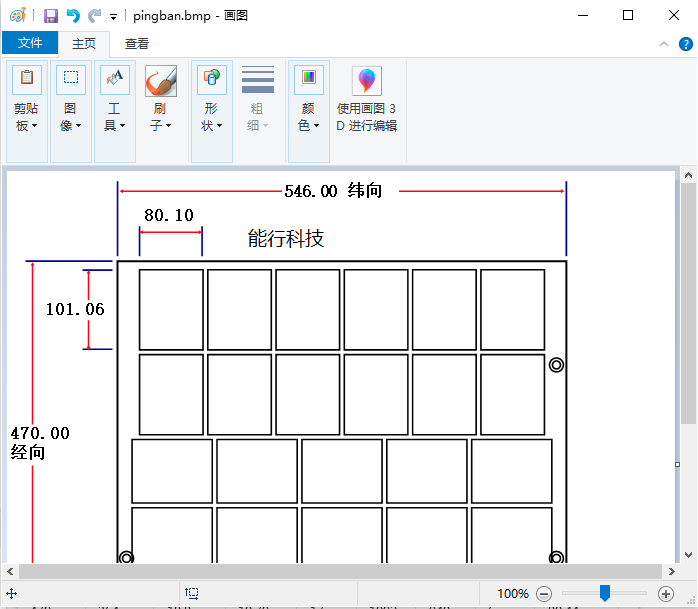Open 使用画图 3D 进行编辑
This screenshot has height=609, width=698.
366,99
